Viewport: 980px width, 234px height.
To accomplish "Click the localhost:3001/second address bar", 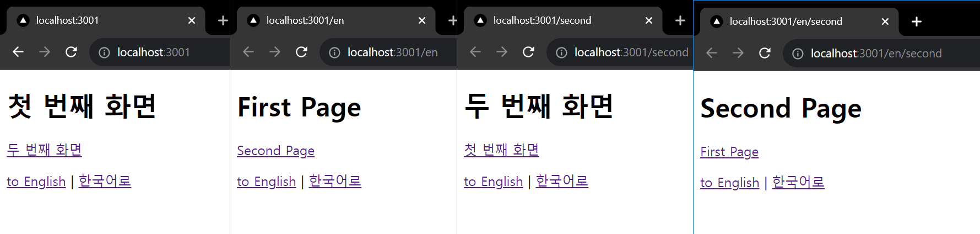I will [x=620, y=52].
